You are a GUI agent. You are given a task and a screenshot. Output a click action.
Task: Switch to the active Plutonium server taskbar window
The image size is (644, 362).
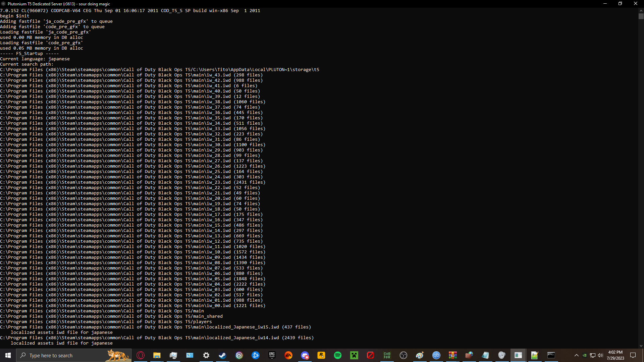pyautogui.click(x=519, y=355)
